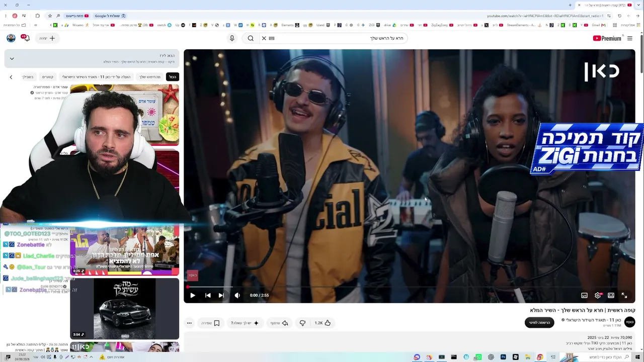Select the קשורים filter chip
This screenshot has height=362, width=644.
pyautogui.click(x=47, y=77)
